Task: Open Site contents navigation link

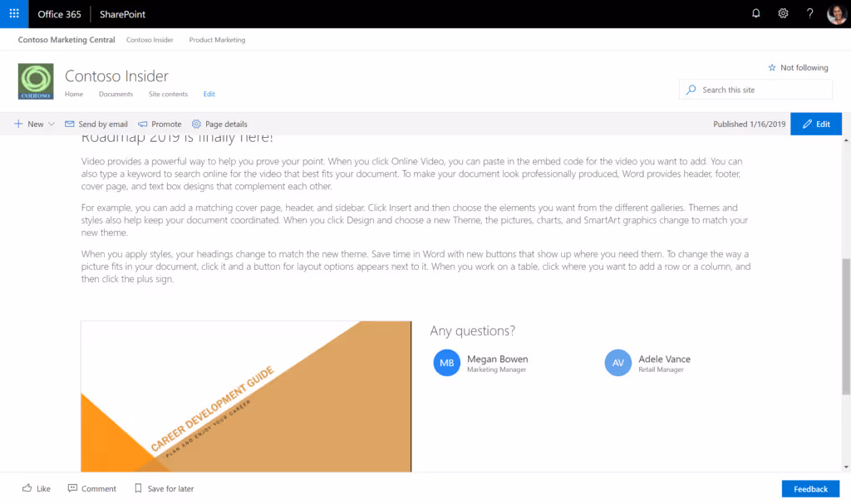Action: pos(168,94)
